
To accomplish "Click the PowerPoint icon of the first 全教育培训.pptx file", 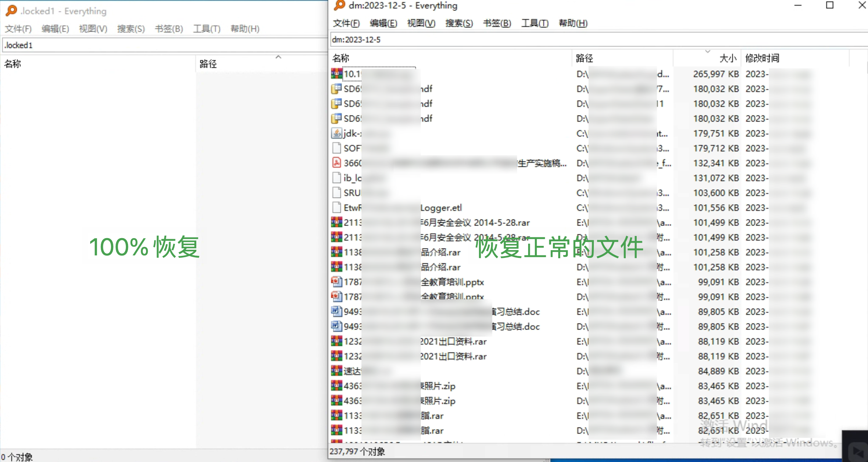I will tap(336, 282).
